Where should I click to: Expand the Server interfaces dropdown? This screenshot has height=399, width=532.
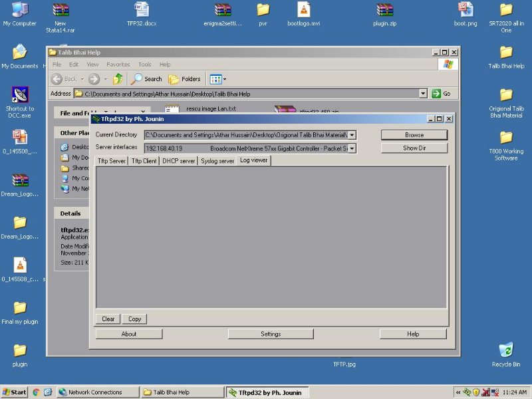[x=352, y=148]
